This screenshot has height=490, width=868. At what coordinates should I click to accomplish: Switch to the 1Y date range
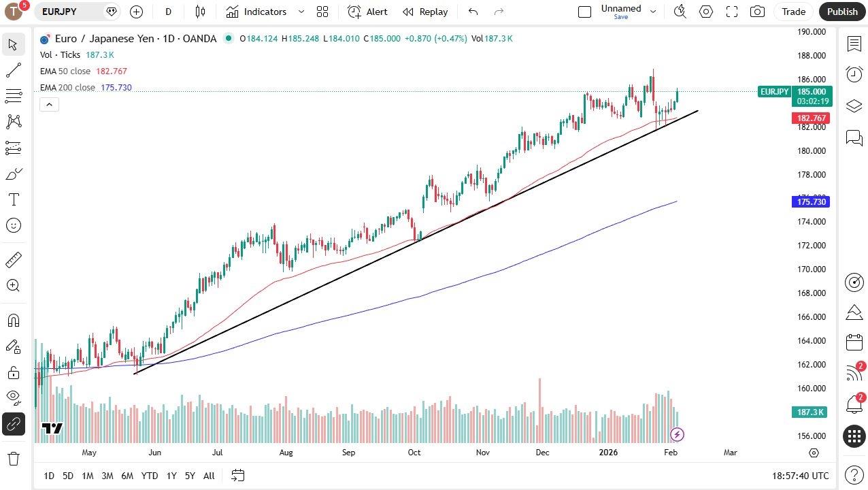click(x=171, y=476)
